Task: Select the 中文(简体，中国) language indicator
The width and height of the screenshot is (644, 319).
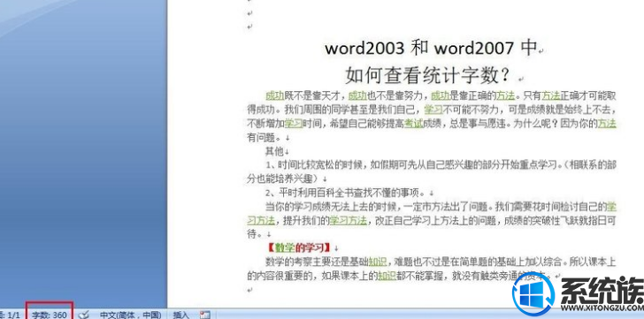Action: (130, 315)
